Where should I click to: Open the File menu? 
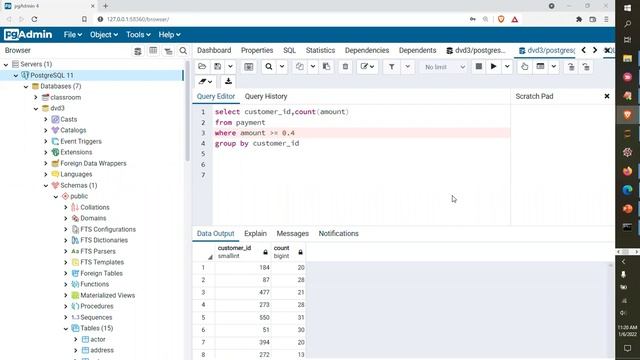(x=73, y=35)
